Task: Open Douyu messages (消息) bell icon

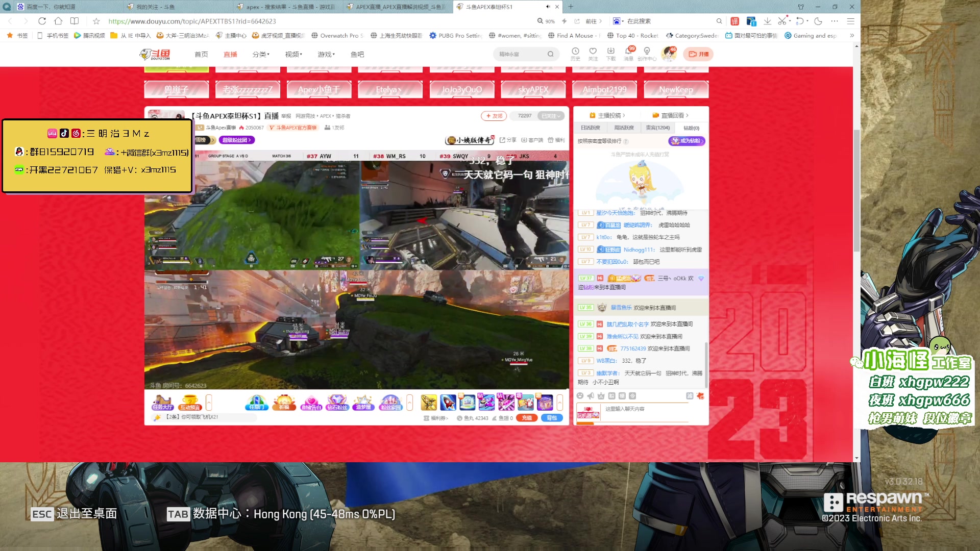Action: tap(629, 54)
